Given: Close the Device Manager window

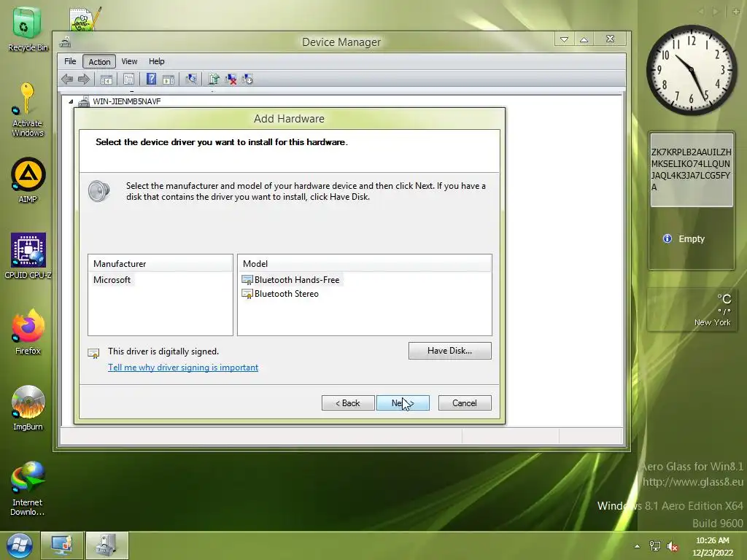Looking at the screenshot, I should pyautogui.click(x=610, y=39).
